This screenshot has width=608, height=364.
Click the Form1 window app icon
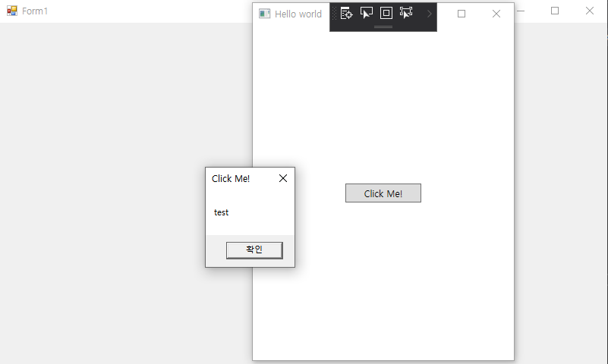12,11
